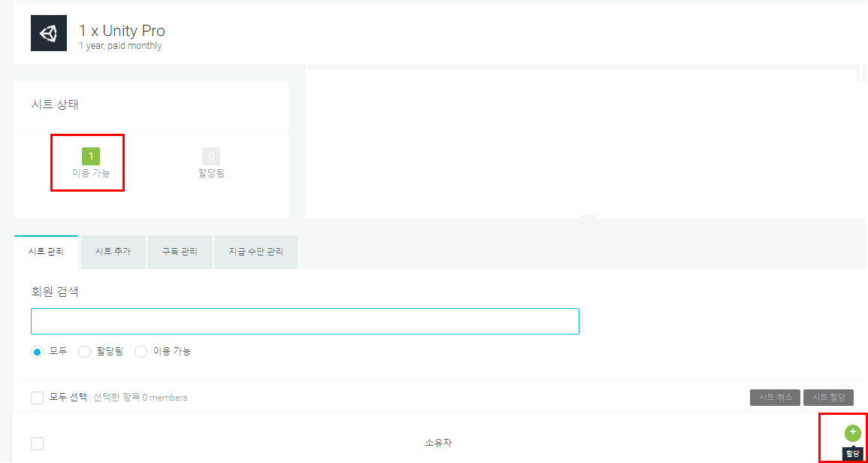
Task: Open the 시트 관리 tab
Action: (x=46, y=252)
